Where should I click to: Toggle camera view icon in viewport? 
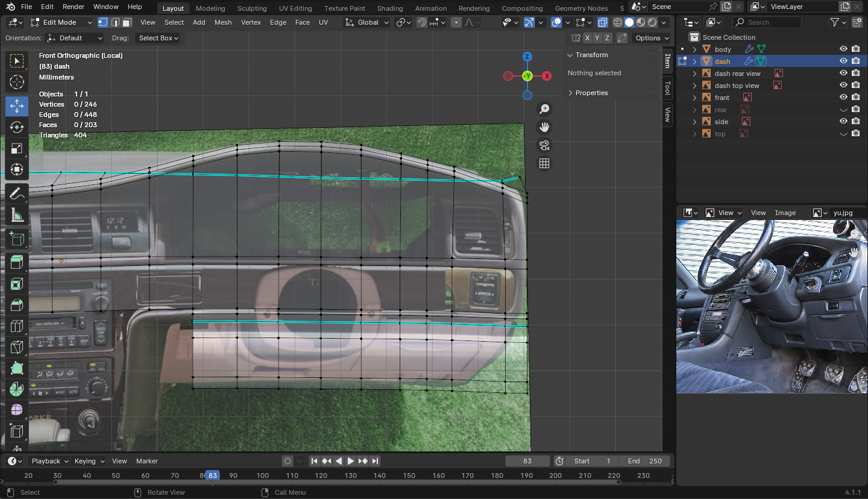coord(544,145)
